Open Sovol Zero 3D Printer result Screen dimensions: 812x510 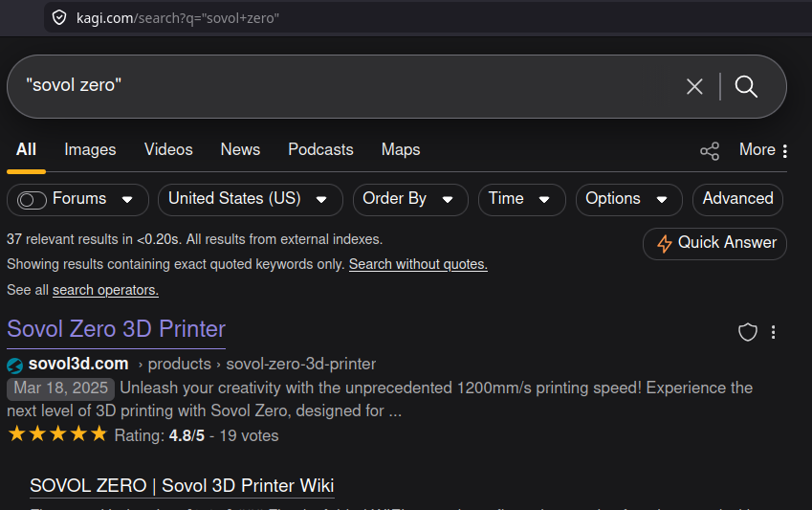[116, 329]
